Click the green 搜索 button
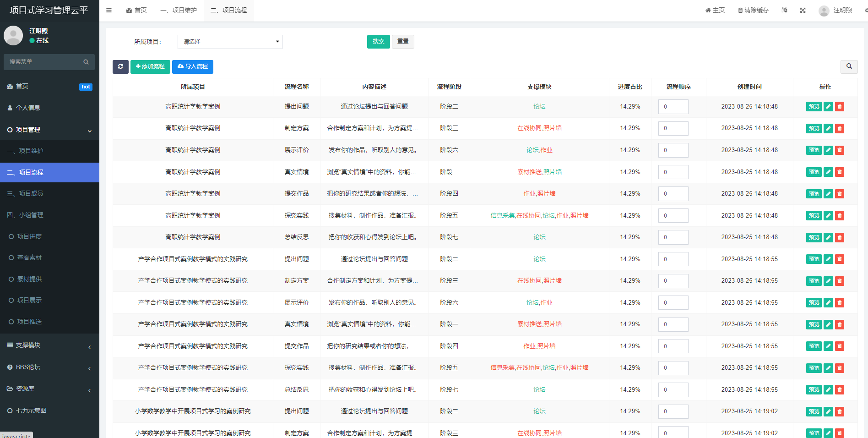 click(x=378, y=42)
